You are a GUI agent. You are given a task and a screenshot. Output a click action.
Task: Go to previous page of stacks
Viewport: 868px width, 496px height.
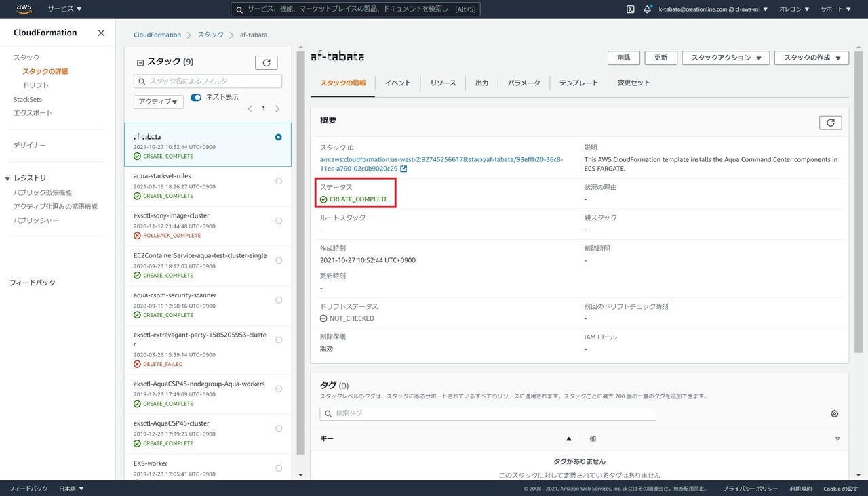(x=250, y=108)
